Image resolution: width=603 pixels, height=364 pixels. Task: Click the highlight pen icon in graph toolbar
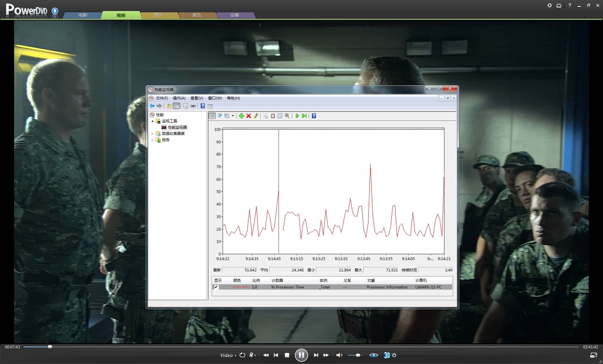[x=256, y=116]
